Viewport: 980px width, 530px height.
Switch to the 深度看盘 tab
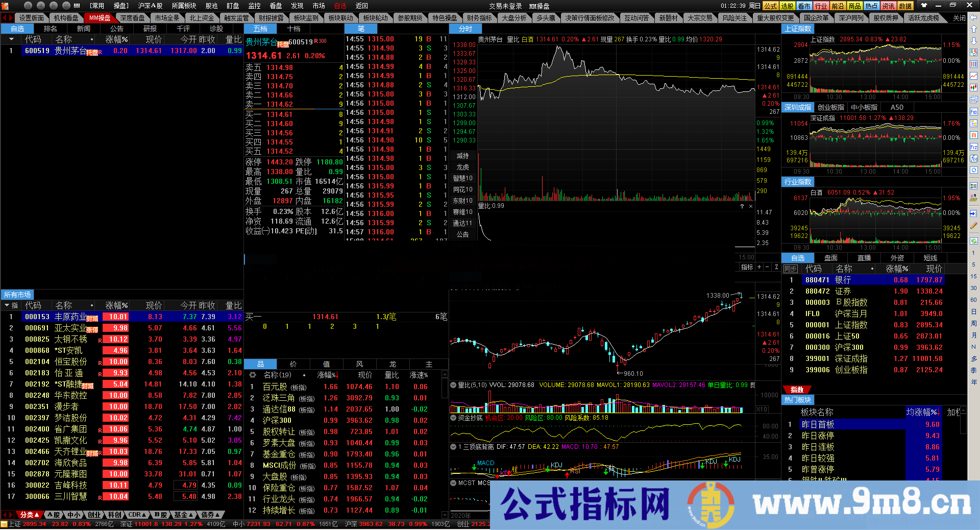click(x=132, y=18)
